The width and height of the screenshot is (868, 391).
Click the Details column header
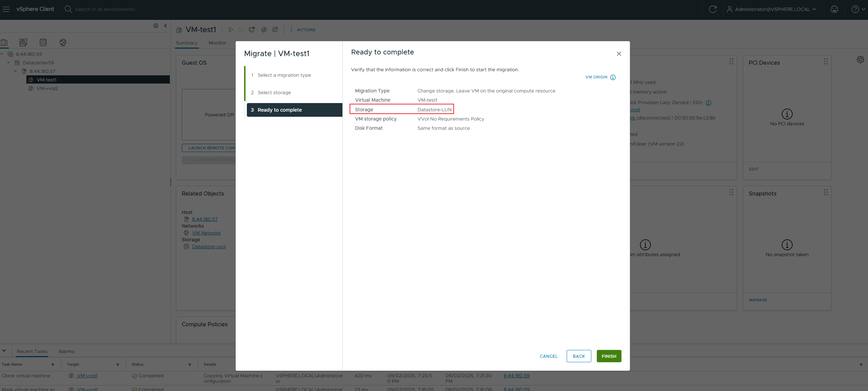[x=210, y=364]
